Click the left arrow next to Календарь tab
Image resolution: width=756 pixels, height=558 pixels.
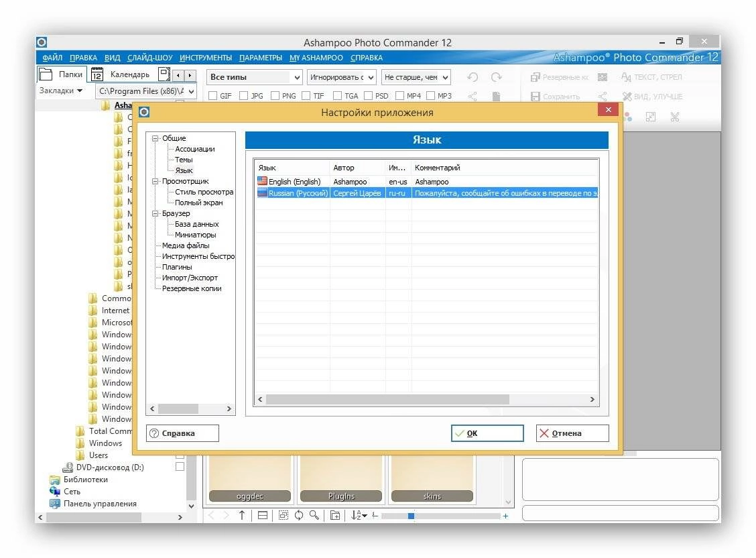tap(178, 75)
